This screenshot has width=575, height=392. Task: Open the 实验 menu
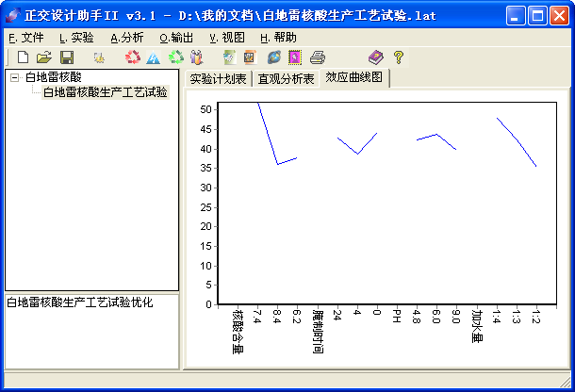(76, 38)
